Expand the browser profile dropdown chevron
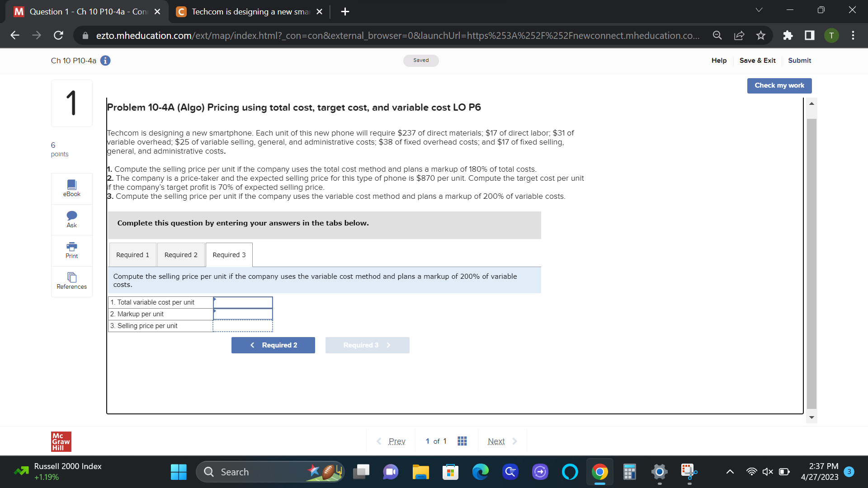Viewport: 868px width, 488px height. [759, 9]
